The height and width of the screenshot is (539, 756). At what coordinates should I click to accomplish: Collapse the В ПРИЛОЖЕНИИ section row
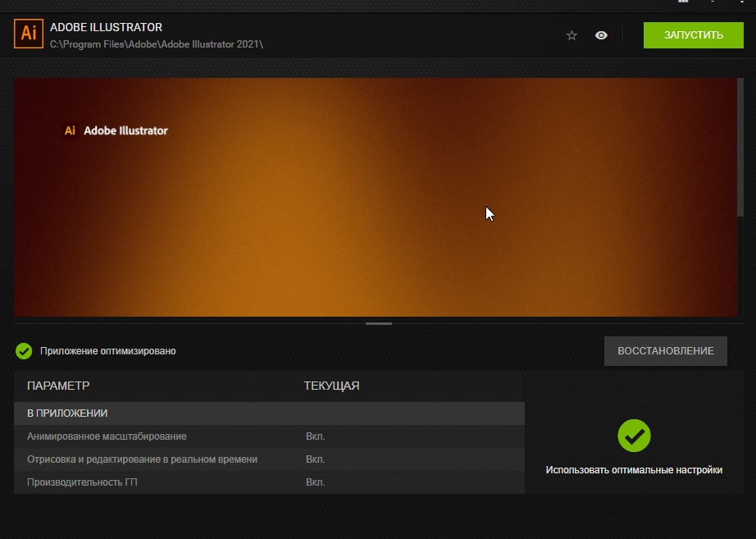pos(269,413)
